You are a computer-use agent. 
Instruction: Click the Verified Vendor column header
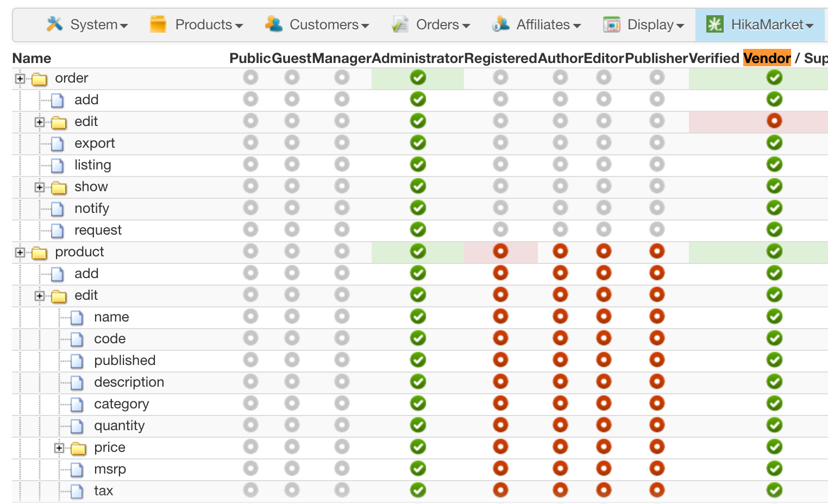click(x=739, y=58)
